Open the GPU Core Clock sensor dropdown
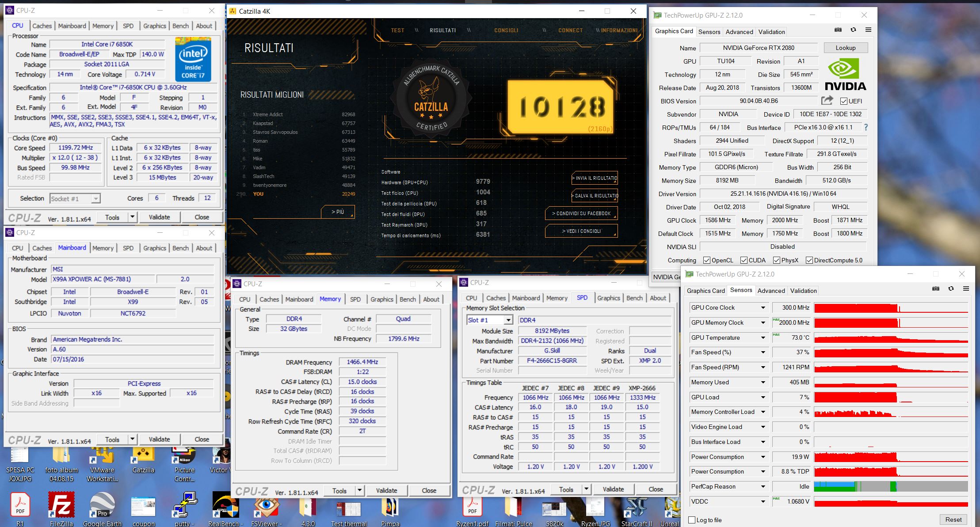Viewport: 980px width, 527px height. 763,307
